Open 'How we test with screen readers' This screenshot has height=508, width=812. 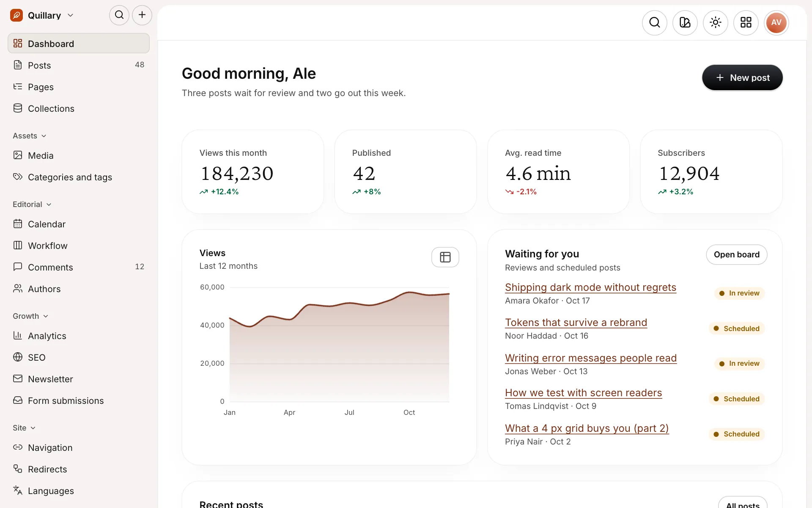point(583,392)
